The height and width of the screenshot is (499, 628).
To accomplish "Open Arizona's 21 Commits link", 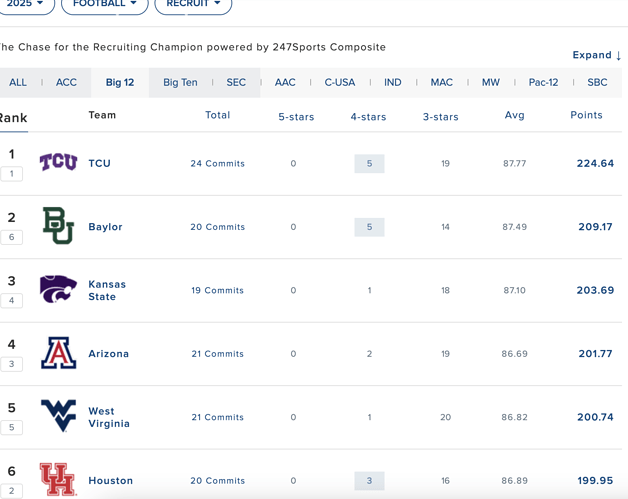I will point(217,354).
